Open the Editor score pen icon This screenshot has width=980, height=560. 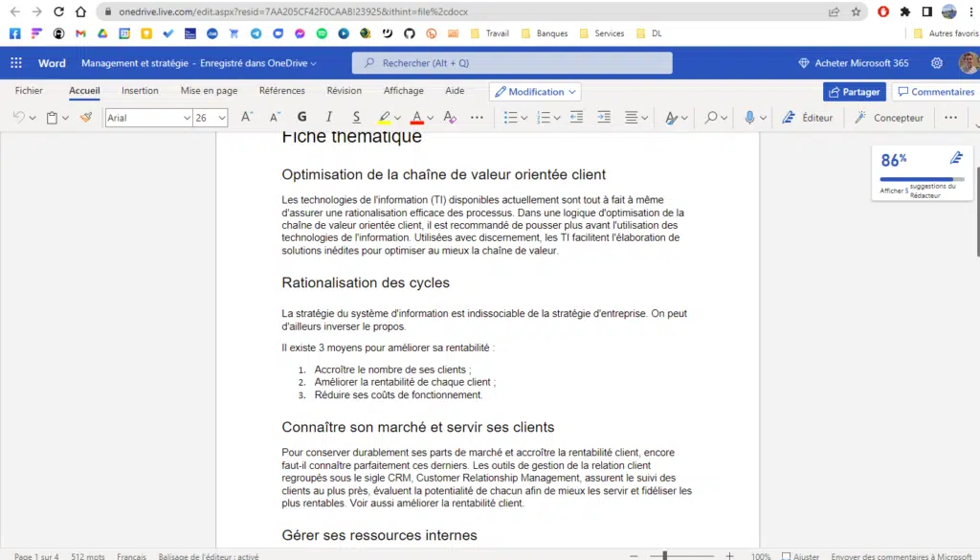pyautogui.click(x=956, y=158)
